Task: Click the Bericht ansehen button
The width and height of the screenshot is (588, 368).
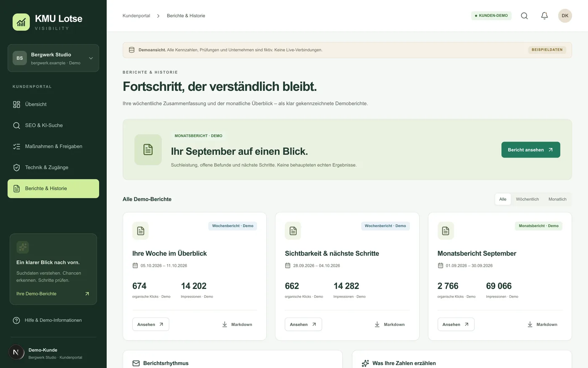Action: (x=530, y=150)
